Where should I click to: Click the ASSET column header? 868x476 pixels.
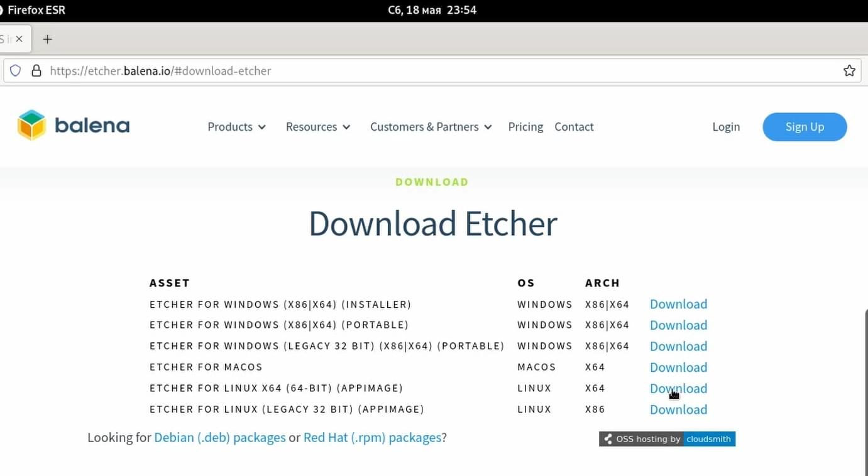(x=170, y=283)
